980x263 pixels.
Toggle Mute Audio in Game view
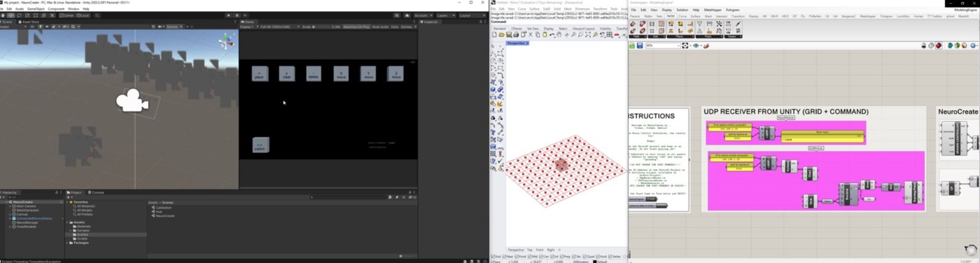tap(380, 26)
